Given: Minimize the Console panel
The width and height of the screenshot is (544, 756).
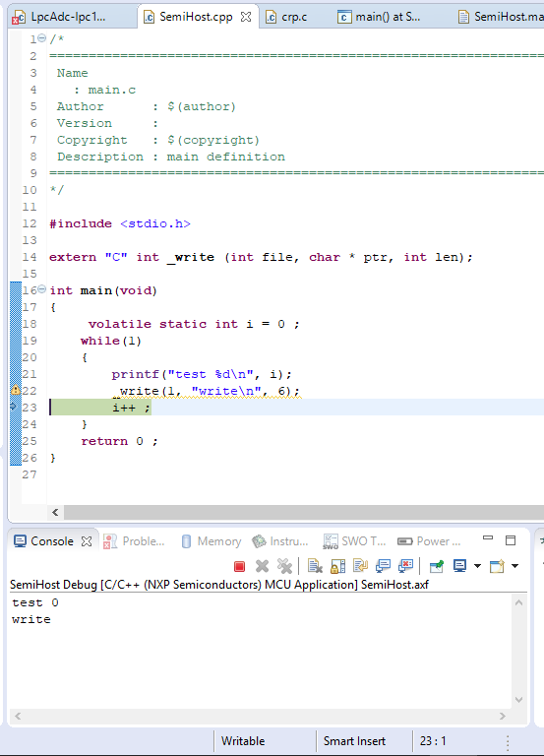Looking at the screenshot, I should point(488,538).
